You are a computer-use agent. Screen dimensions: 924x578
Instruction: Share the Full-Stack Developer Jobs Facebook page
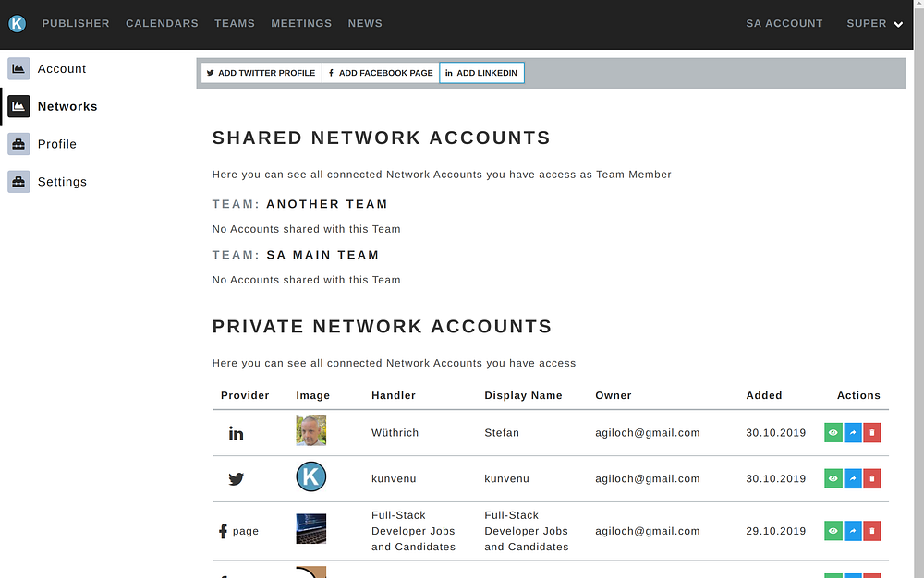[853, 531]
